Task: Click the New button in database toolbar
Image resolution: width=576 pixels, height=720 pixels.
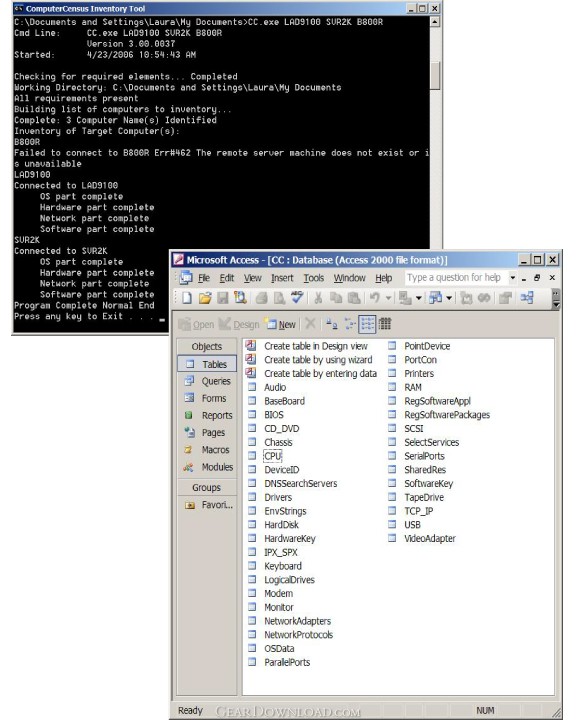Action: pyautogui.click(x=280, y=325)
